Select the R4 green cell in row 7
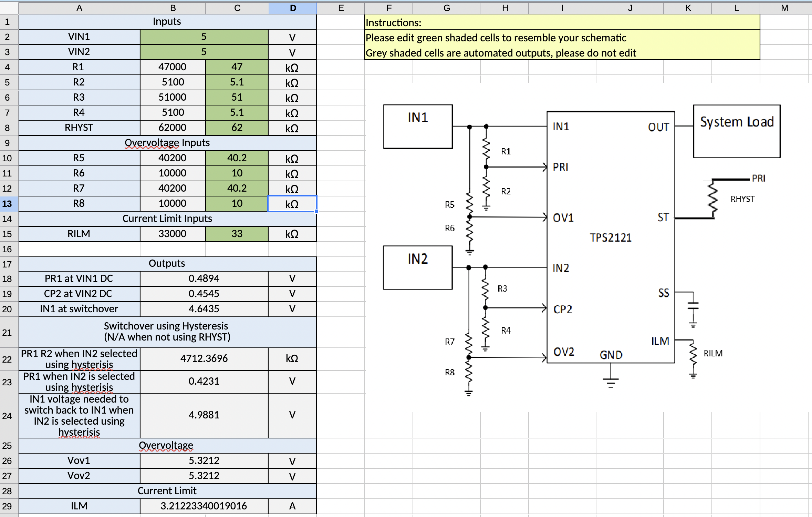This screenshot has height=517, width=812. (x=237, y=113)
